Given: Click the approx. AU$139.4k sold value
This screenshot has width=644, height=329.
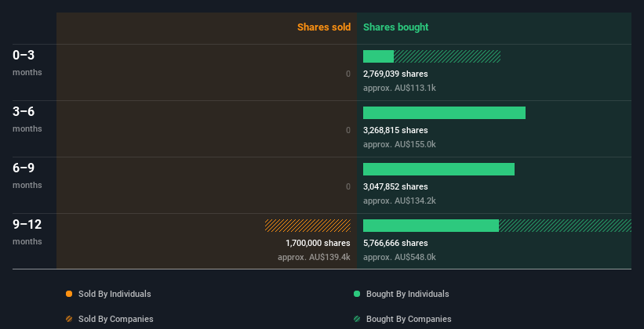Looking at the screenshot, I should click(315, 257).
